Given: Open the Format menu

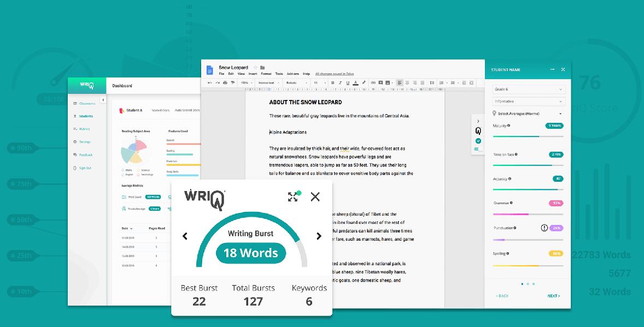Looking at the screenshot, I should pyautogui.click(x=266, y=74).
